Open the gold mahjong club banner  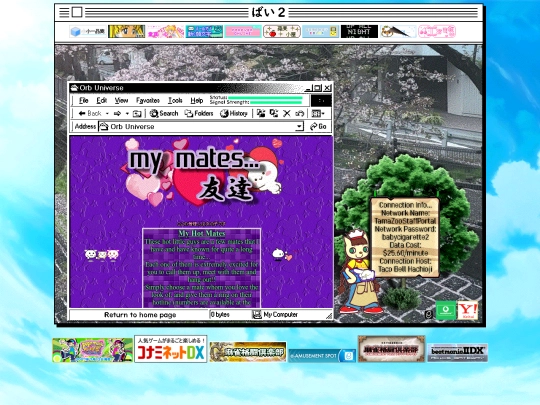pyautogui.click(x=248, y=352)
